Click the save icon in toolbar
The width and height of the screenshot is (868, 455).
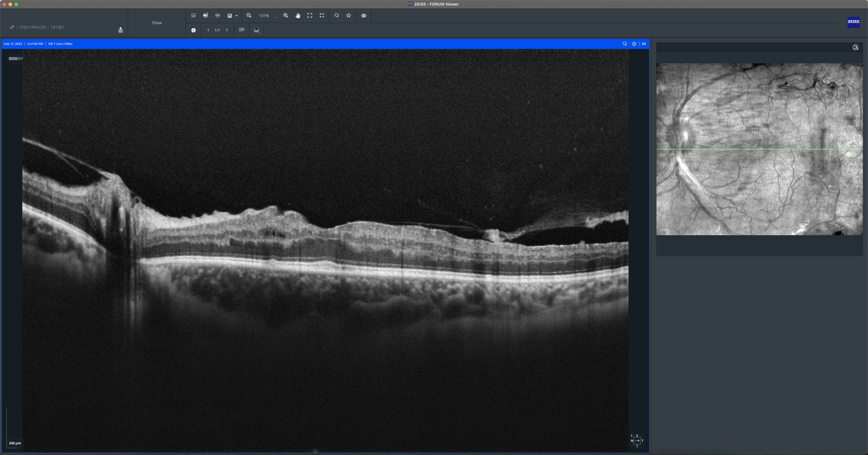click(x=193, y=16)
